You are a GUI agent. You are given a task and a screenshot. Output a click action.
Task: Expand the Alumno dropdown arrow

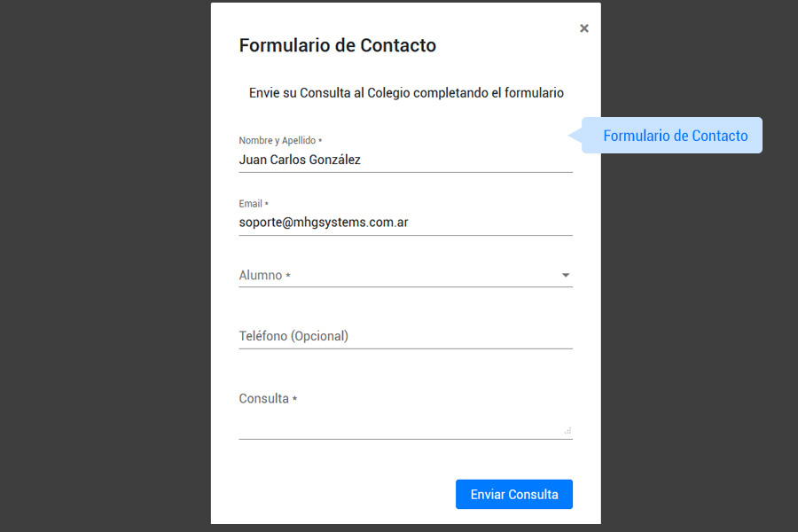point(566,275)
